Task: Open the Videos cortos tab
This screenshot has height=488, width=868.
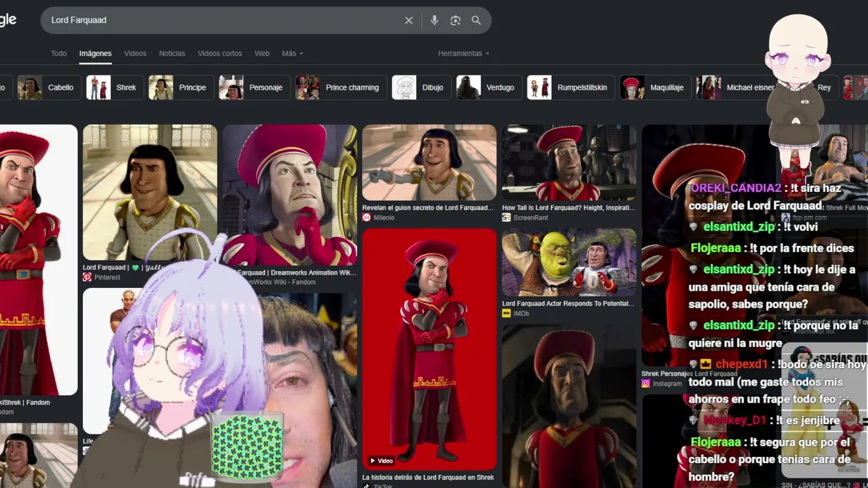Action: point(220,54)
